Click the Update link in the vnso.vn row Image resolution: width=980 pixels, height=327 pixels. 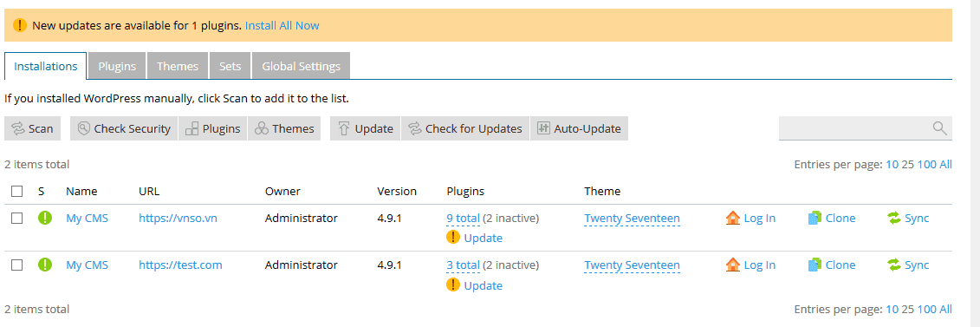click(x=484, y=239)
